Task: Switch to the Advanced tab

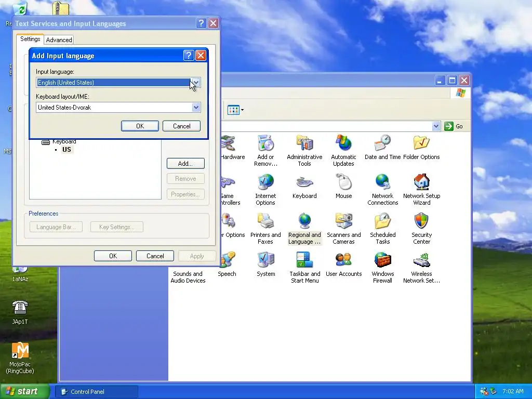Action: coord(59,39)
